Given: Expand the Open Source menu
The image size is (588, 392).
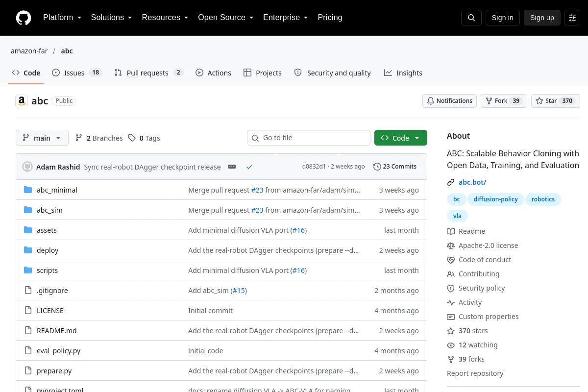Looking at the screenshot, I should pyautogui.click(x=226, y=18).
